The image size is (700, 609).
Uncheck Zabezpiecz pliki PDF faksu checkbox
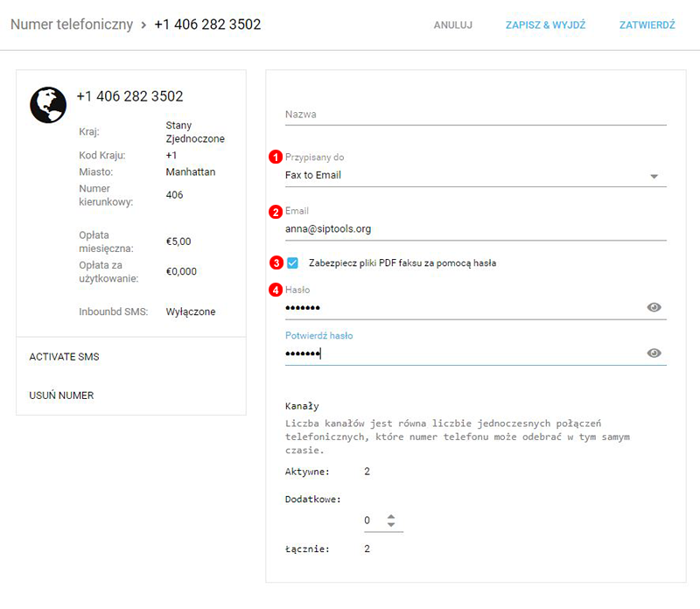(x=293, y=262)
